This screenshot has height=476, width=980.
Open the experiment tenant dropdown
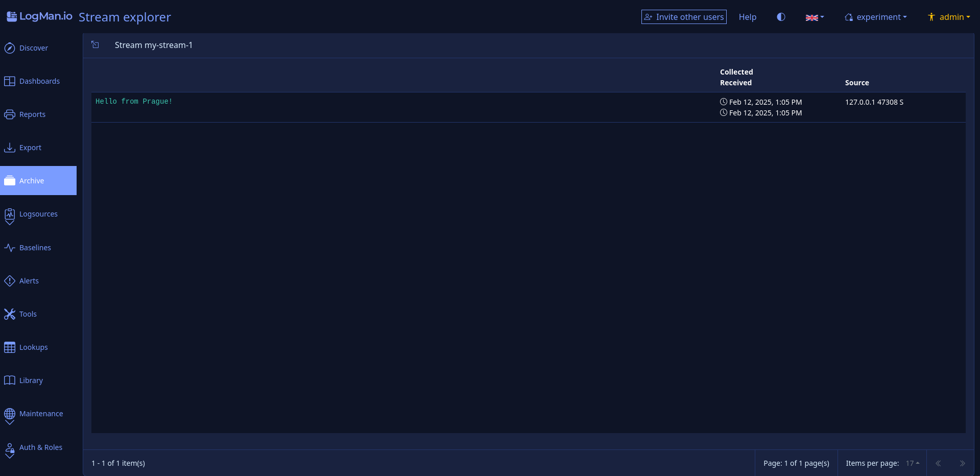point(876,17)
